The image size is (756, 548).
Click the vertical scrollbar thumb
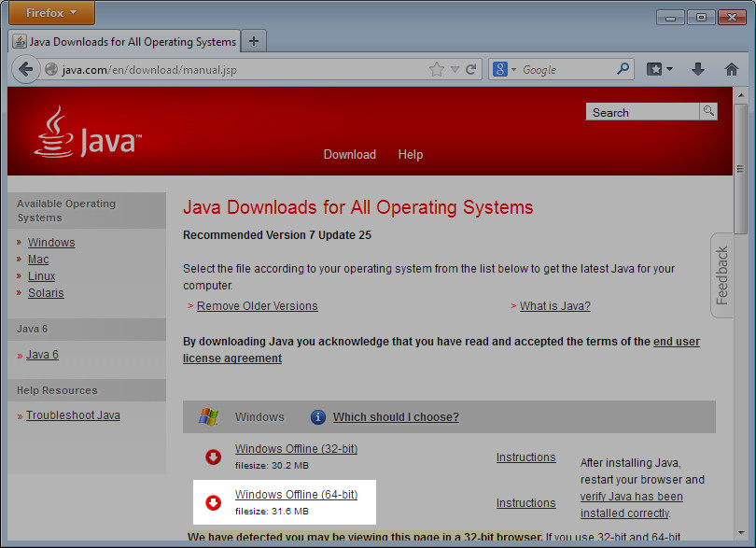coord(740,169)
